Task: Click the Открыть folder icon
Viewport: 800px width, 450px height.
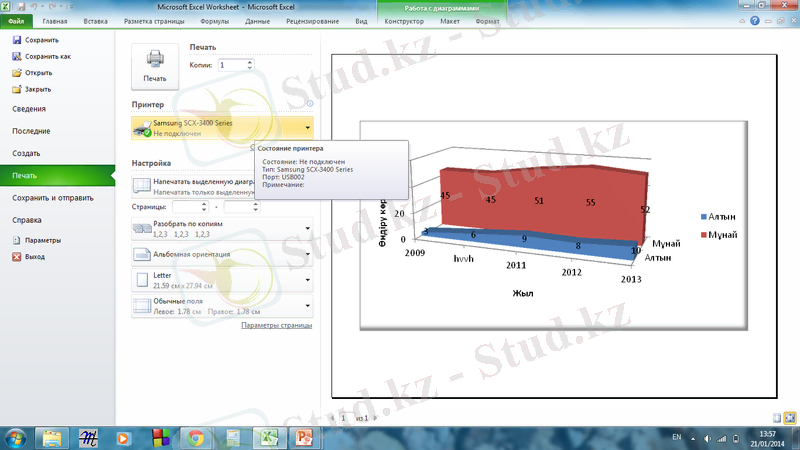Action: pos(17,73)
